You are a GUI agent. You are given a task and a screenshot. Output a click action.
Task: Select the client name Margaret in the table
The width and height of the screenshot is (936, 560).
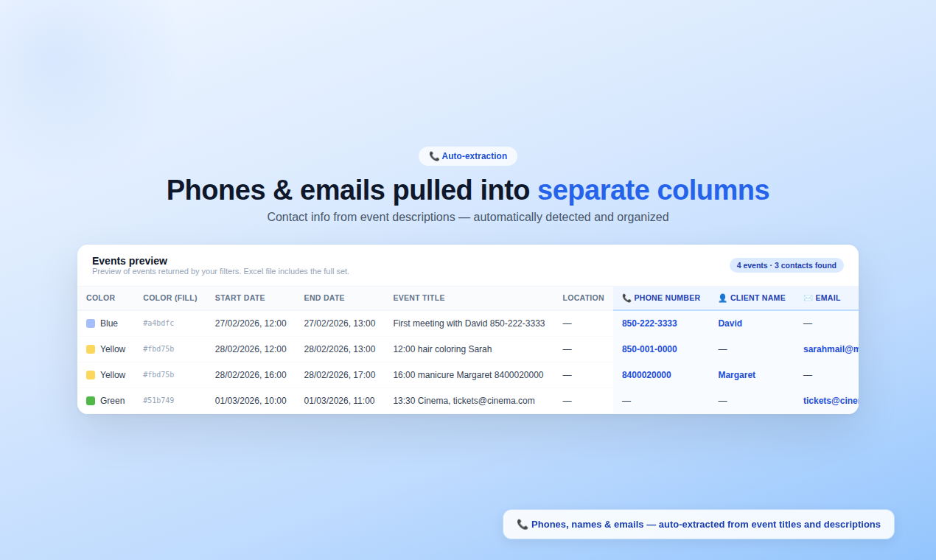pyautogui.click(x=736, y=374)
